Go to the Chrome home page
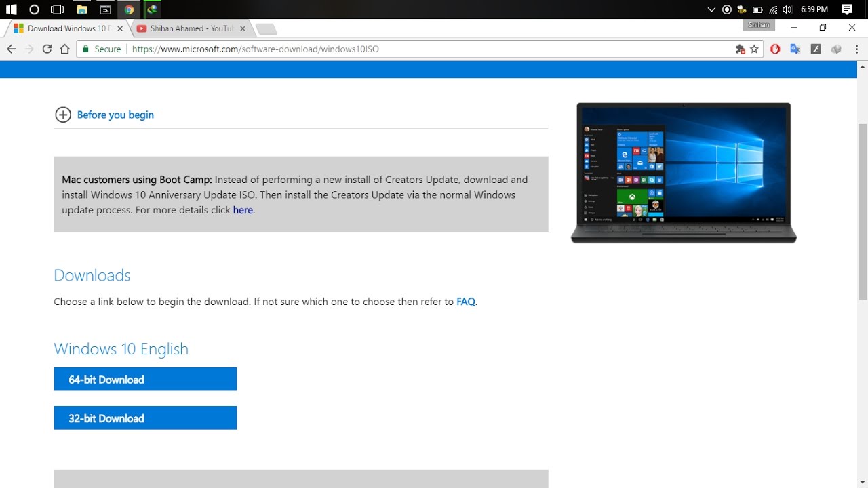Image resolution: width=868 pixels, height=488 pixels. coord(65,49)
